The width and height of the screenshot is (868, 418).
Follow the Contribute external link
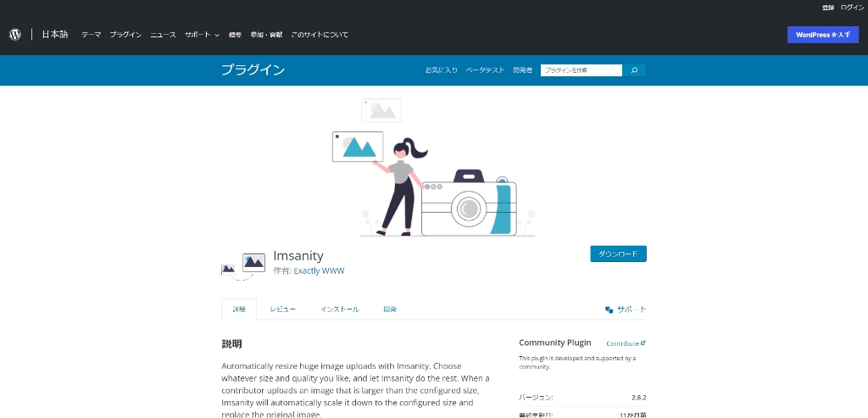[x=626, y=343]
